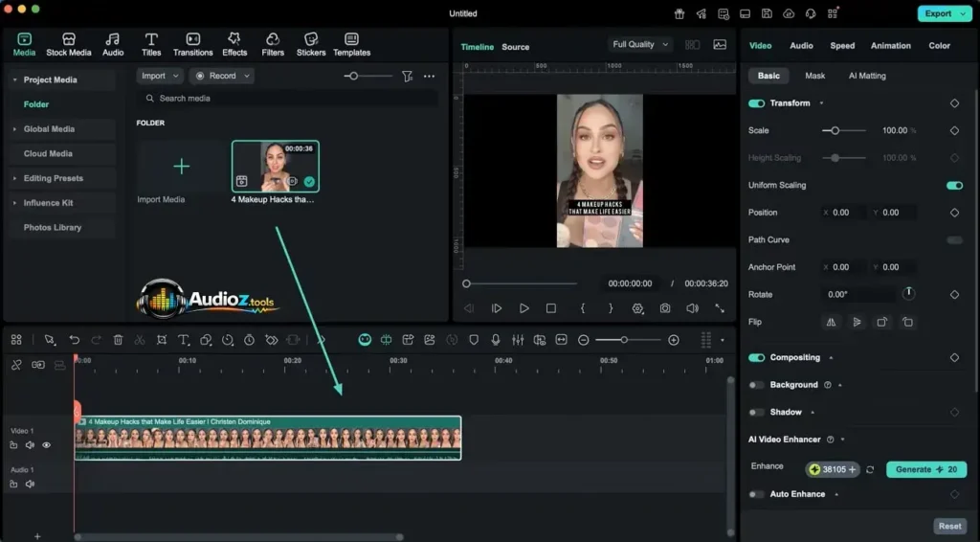Expand the Global Media item
This screenshot has height=542, width=980.
(15, 129)
